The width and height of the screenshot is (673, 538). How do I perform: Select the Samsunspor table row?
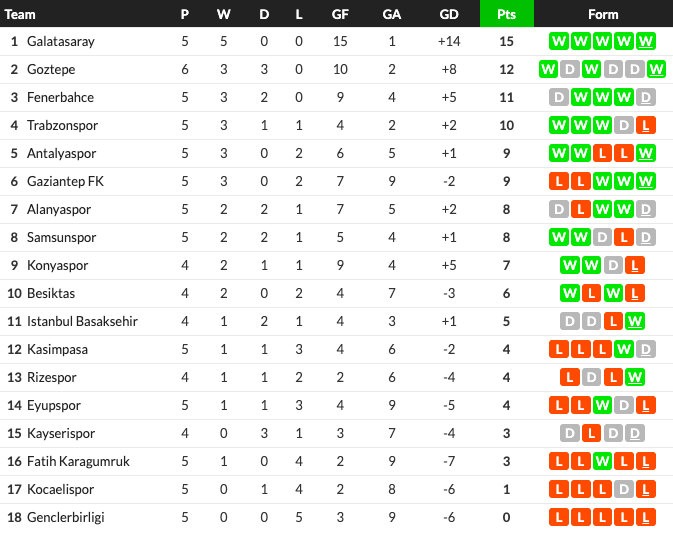pyautogui.click(x=336, y=237)
